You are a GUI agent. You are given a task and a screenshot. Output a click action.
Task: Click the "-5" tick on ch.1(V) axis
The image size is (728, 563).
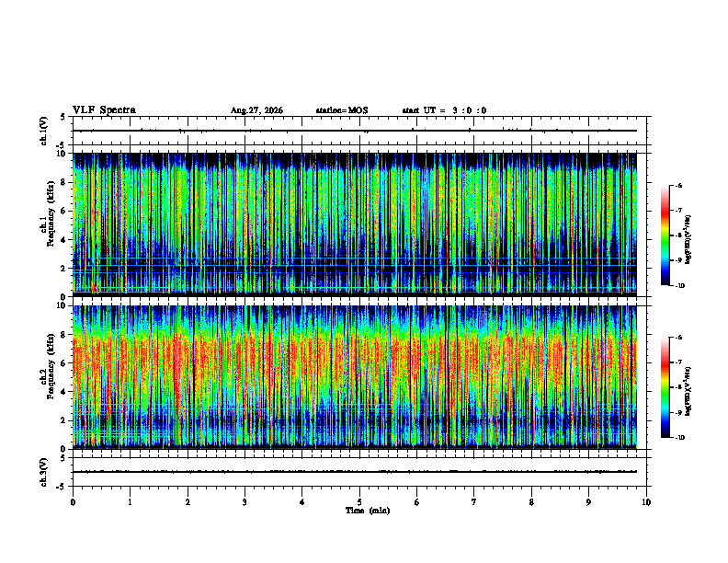(61, 145)
